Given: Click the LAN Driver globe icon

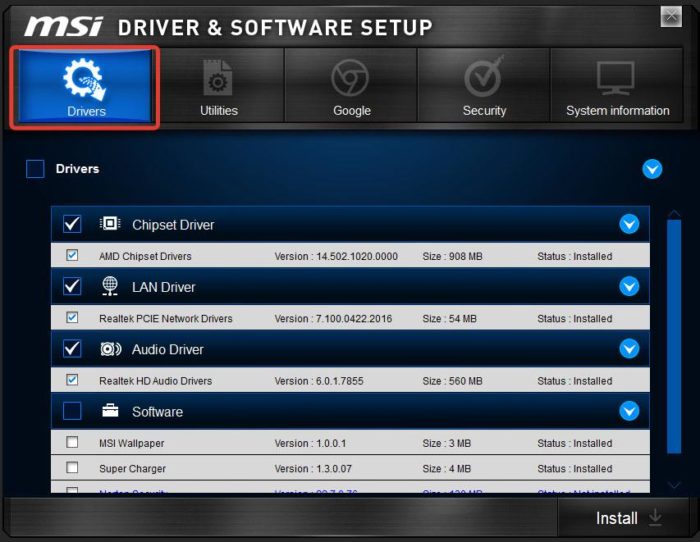Looking at the screenshot, I should point(110,286).
